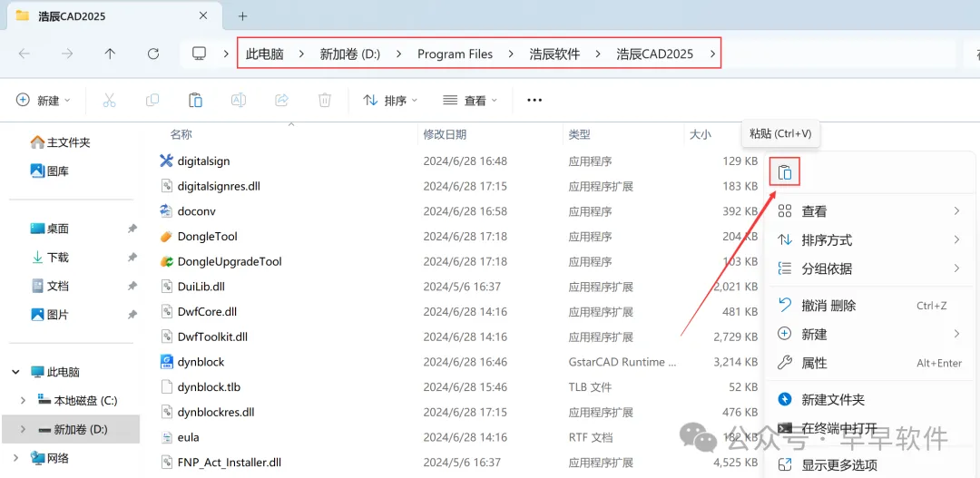Click the Copy icon in toolbar
980x478 pixels.
(x=152, y=100)
